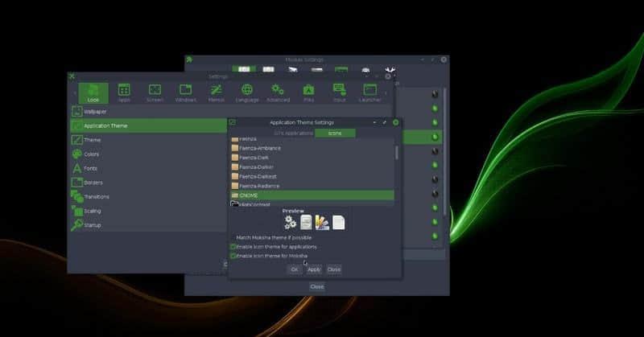
Task: Open the Transitions settings item
Action: (97, 196)
